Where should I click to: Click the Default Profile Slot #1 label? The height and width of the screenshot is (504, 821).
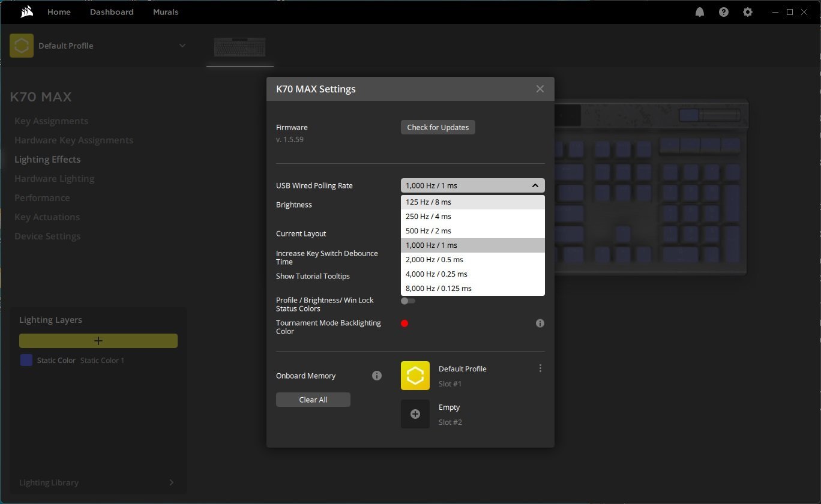463,376
